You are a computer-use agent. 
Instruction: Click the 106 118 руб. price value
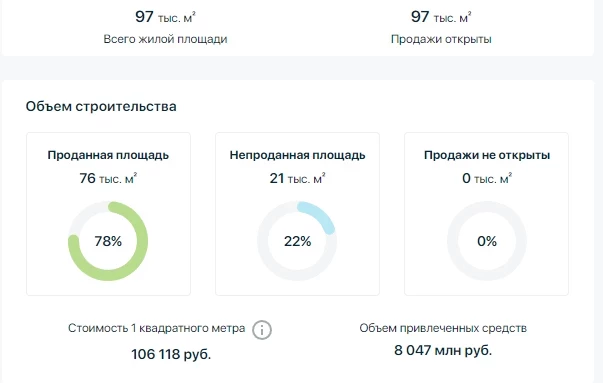click(x=171, y=354)
